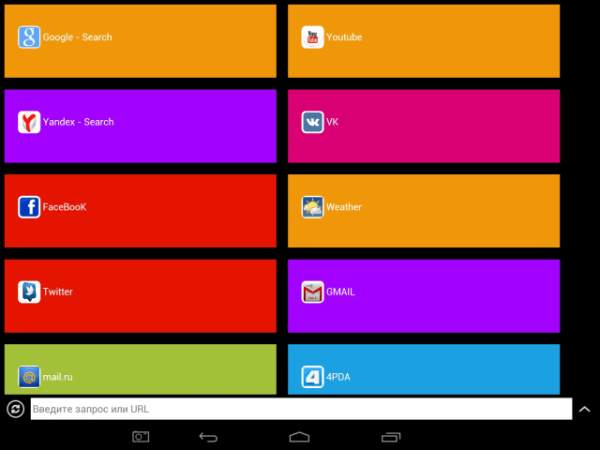600x450 pixels.
Task: Open the FaceBooK label
Action: coord(64,207)
